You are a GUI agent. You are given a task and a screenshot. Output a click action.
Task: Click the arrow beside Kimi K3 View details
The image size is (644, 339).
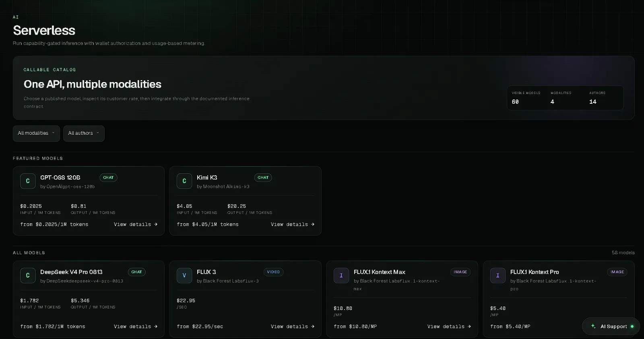pos(313,224)
